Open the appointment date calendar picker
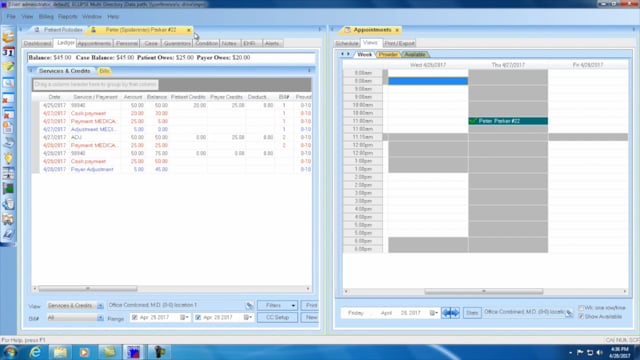640x360 pixels. (433, 313)
